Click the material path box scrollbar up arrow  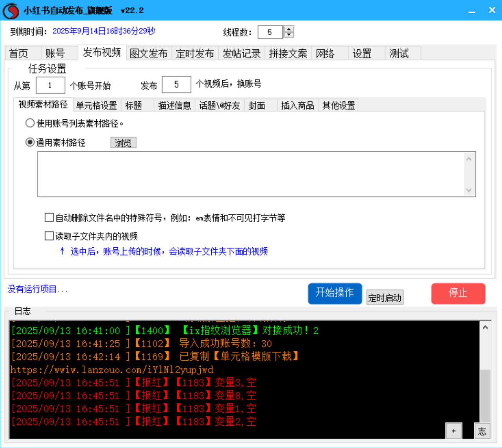point(469,158)
